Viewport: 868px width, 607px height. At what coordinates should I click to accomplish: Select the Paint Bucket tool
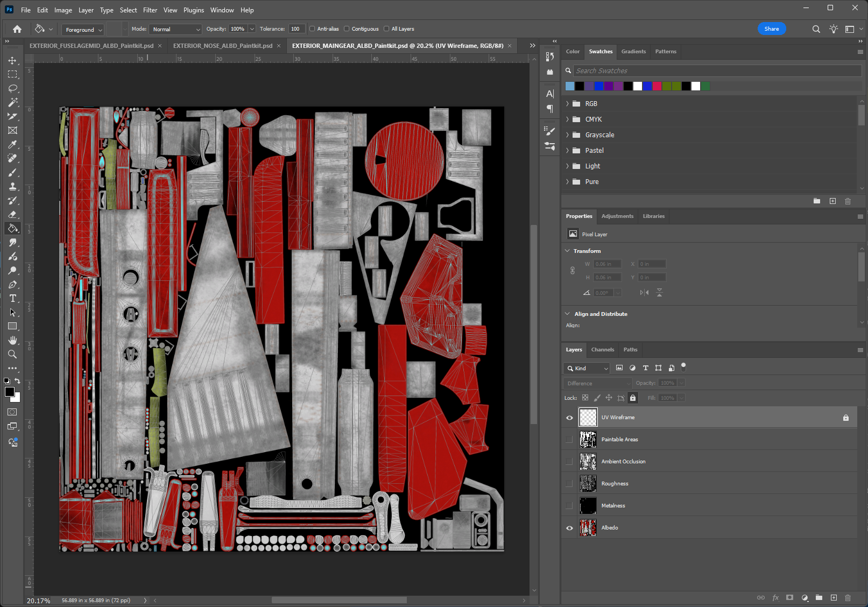12,228
